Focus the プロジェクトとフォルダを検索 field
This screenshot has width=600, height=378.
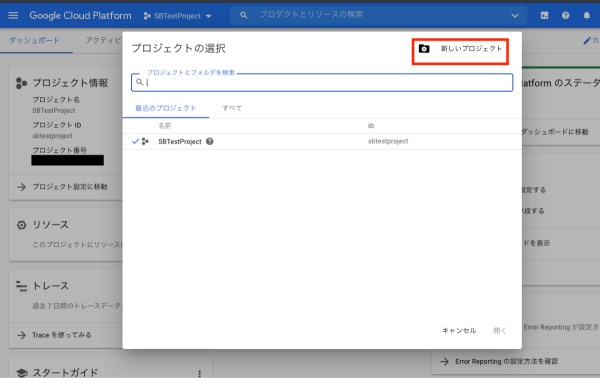(x=322, y=82)
